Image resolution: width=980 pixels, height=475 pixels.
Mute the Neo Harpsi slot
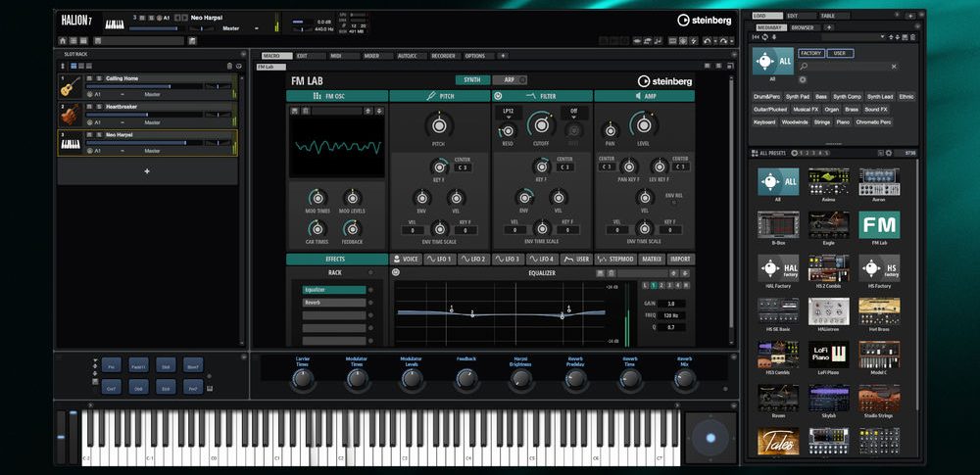[89, 134]
